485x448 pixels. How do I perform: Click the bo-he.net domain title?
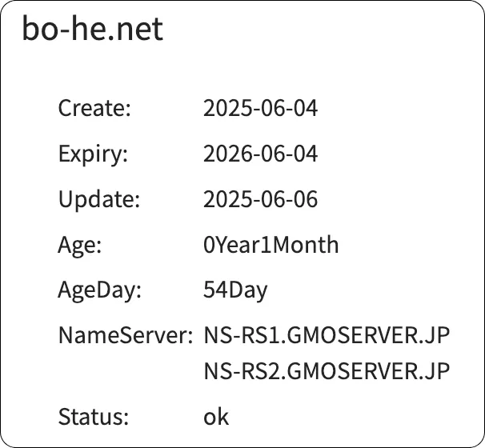pos(92,30)
